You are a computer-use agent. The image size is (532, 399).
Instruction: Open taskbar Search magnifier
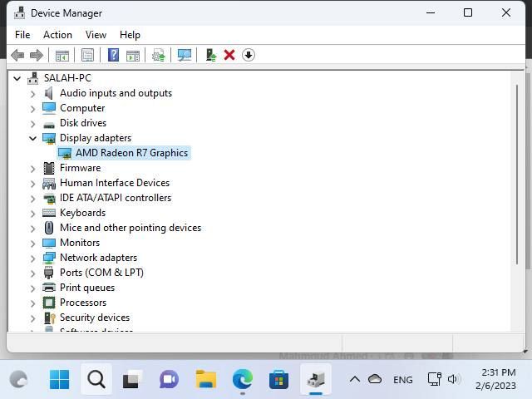(96, 379)
